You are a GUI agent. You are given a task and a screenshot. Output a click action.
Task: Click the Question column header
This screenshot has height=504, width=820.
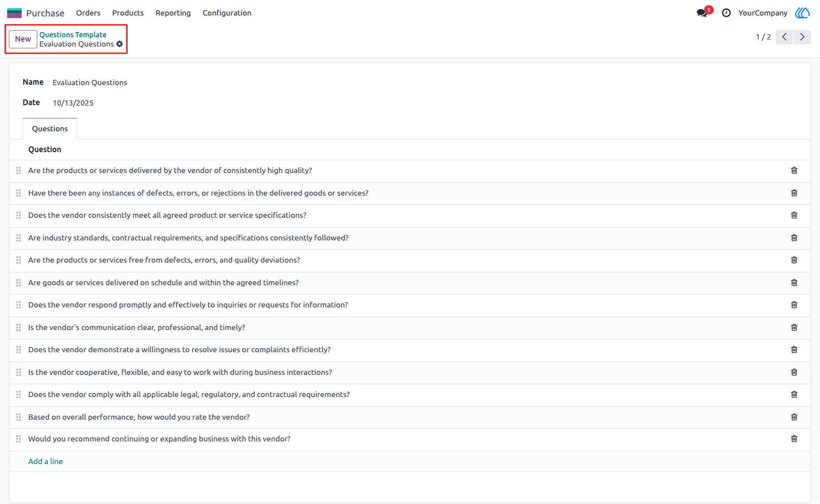click(45, 150)
